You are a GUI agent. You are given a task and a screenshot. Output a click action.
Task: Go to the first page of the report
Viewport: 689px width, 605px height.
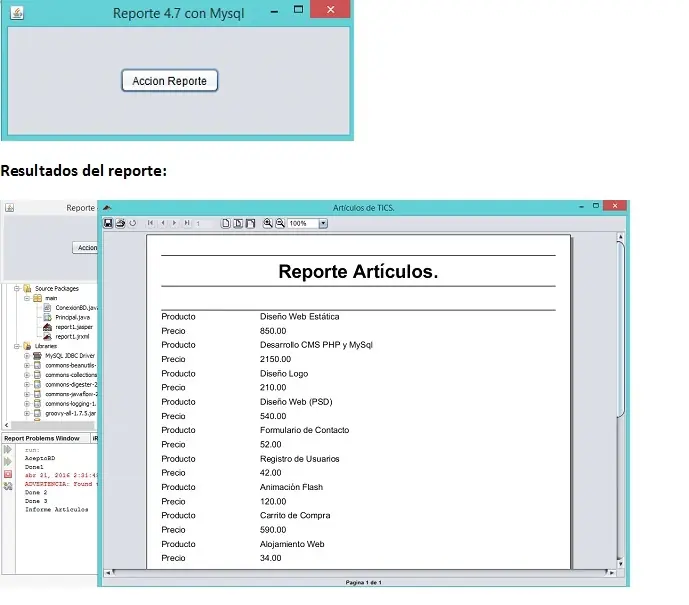click(150, 223)
